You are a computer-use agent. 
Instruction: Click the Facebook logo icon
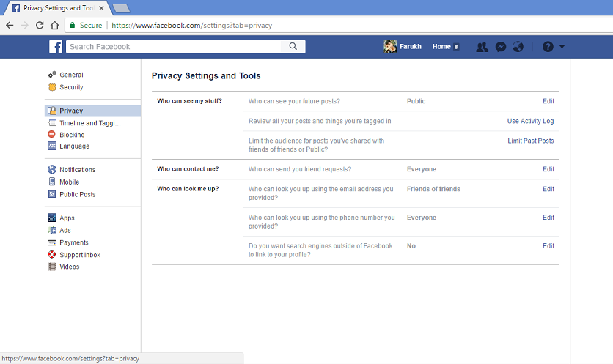[x=56, y=46]
